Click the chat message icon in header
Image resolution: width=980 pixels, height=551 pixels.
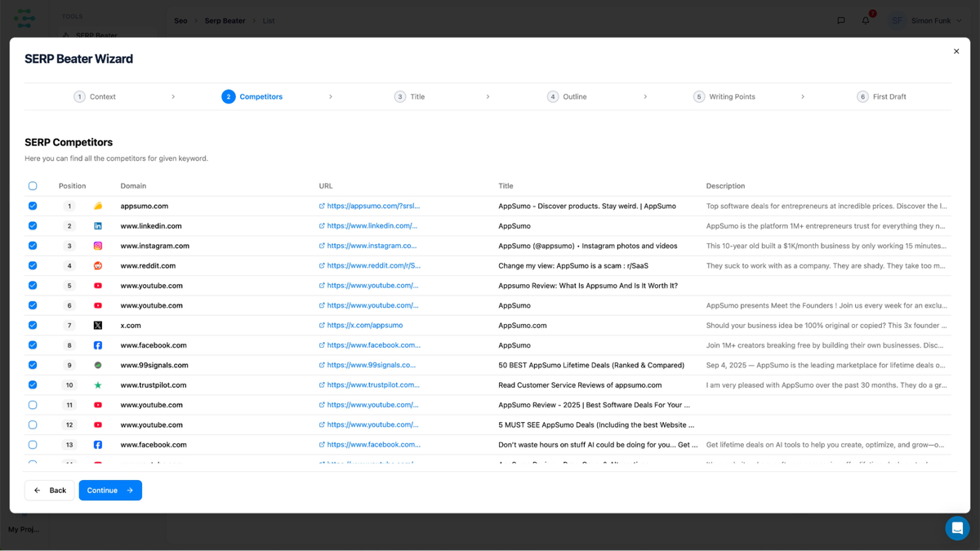pyautogui.click(x=840, y=20)
